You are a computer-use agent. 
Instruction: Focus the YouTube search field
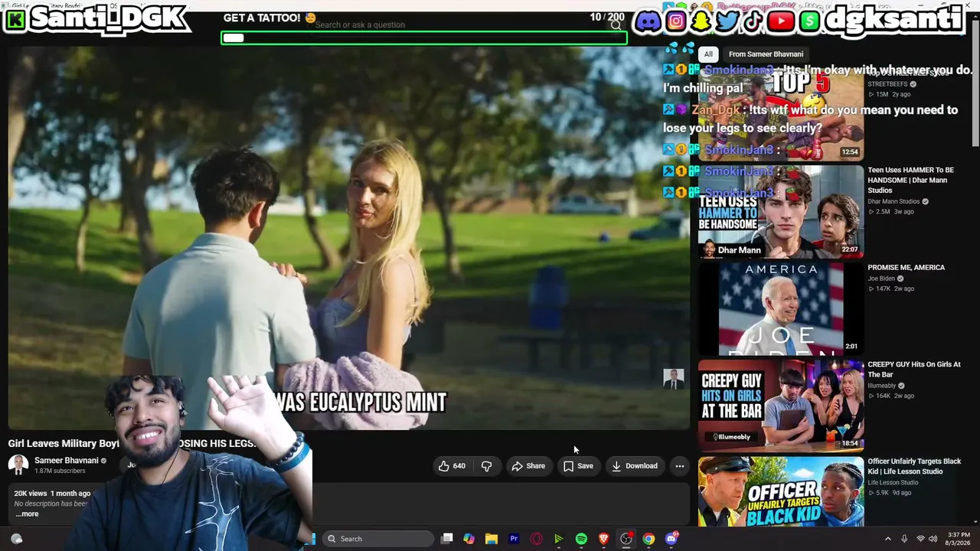click(459, 24)
